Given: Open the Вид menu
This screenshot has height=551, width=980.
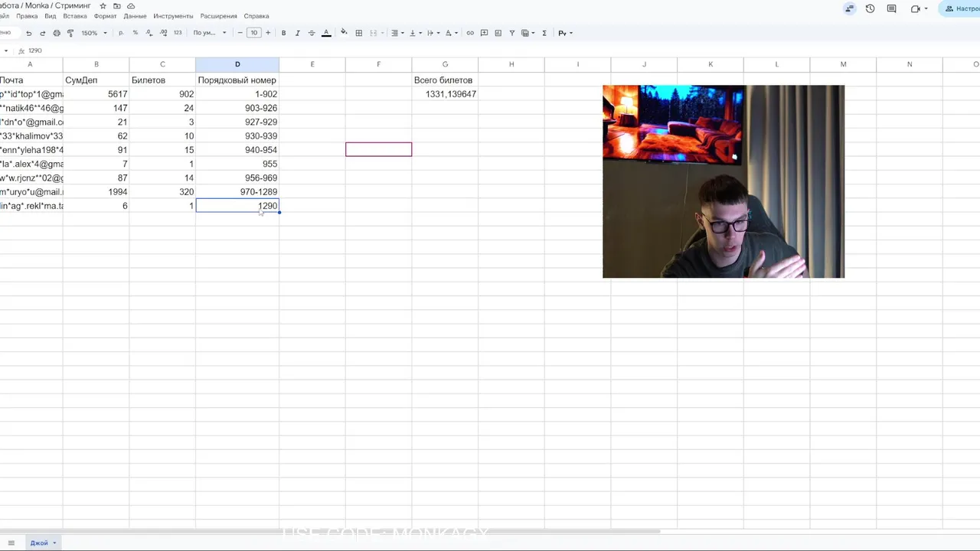Looking at the screenshot, I should point(51,16).
